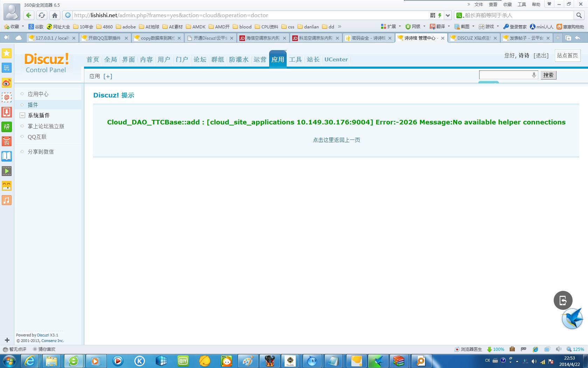
Task: Restore closed tab with undo arrow icon
Action: 577,38
